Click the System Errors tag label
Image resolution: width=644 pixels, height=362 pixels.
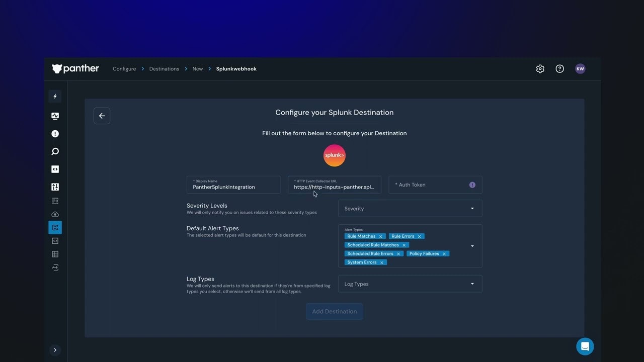pos(362,262)
